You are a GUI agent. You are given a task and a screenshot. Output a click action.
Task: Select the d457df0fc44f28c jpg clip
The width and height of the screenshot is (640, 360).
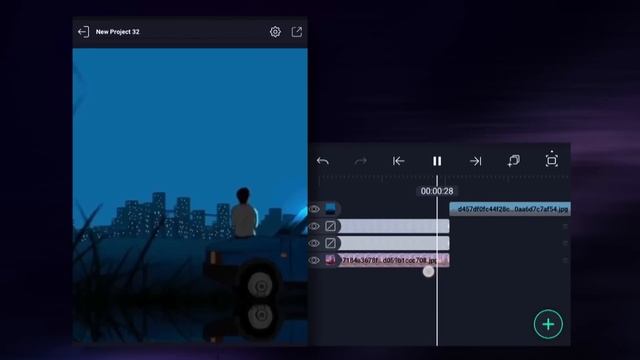(510, 209)
